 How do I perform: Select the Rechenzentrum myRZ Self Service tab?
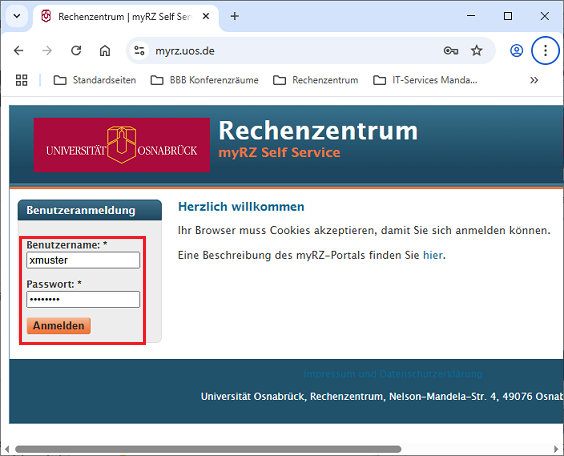[x=126, y=17]
